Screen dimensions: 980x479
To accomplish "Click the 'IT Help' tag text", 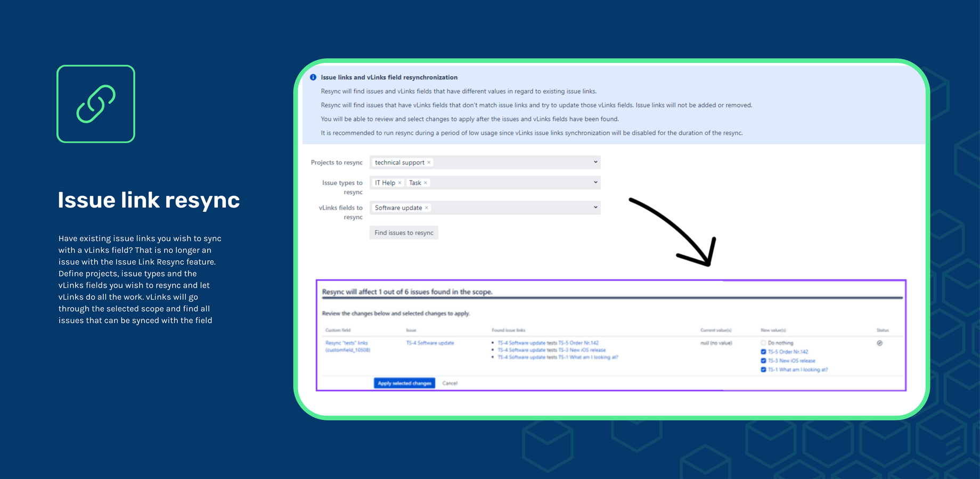I will coord(385,183).
